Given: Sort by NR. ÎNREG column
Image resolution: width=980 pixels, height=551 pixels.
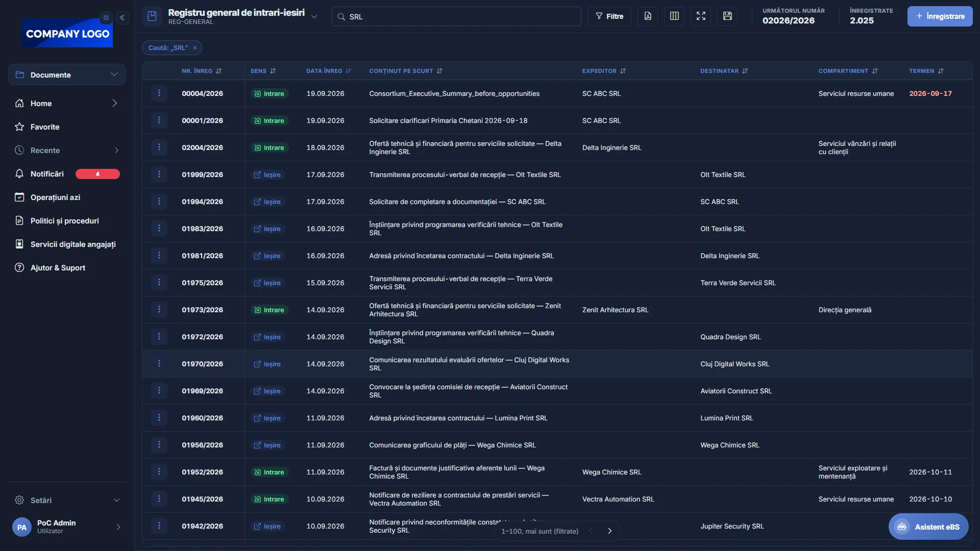Looking at the screenshot, I should pyautogui.click(x=202, y=71).
